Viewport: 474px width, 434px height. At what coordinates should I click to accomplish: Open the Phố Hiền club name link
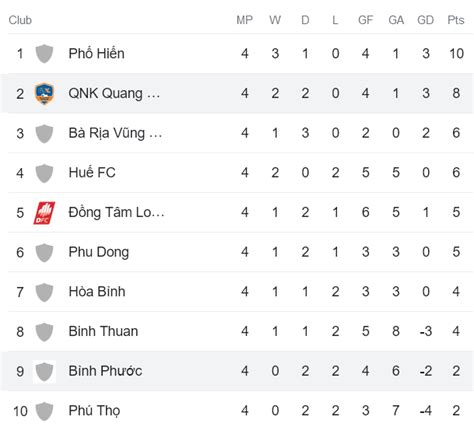tap(96, 53)
